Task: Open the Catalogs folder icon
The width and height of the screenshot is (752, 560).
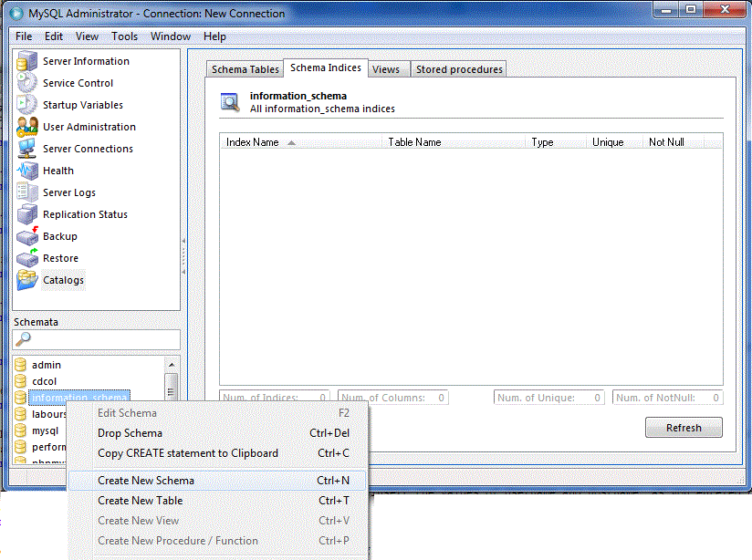Action: 26,280
